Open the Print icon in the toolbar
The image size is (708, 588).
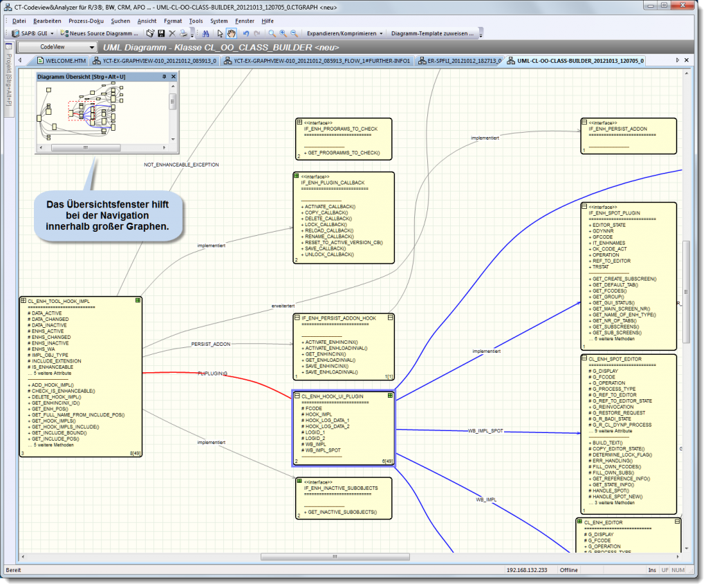click(x=183, y=33)
